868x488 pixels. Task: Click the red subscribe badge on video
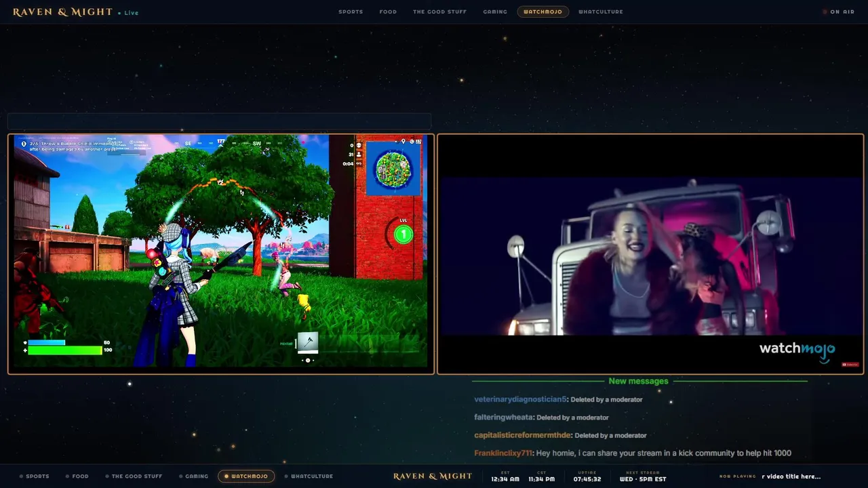tap(850, 365)
